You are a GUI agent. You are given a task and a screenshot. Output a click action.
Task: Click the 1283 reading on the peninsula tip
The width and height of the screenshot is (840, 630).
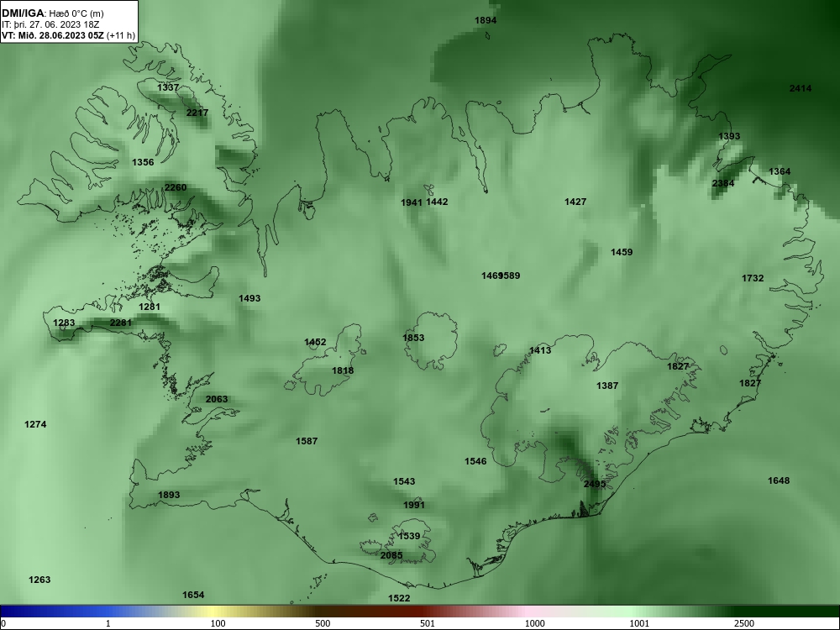pyautogui.click(x=64, y=323)
